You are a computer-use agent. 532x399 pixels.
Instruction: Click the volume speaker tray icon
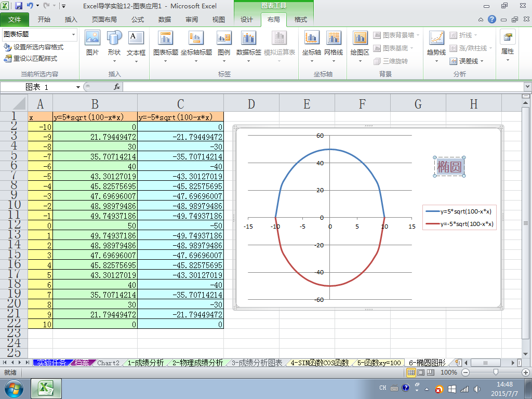point(477,389)
